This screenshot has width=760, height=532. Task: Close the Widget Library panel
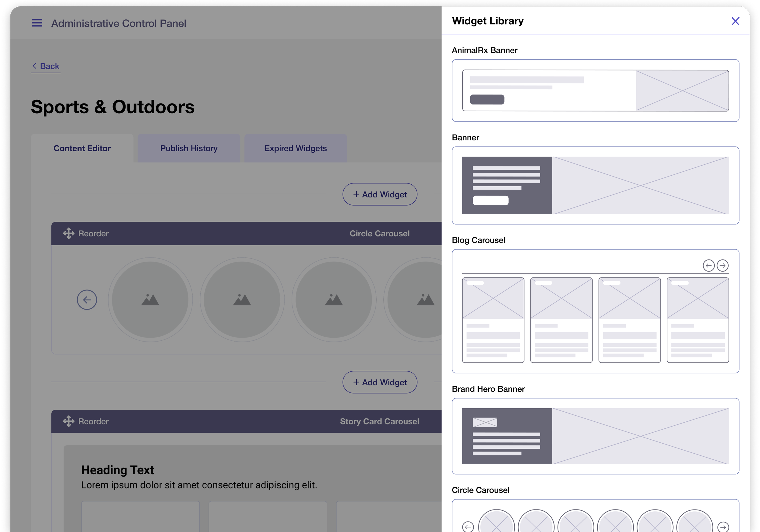click(735, 21)
